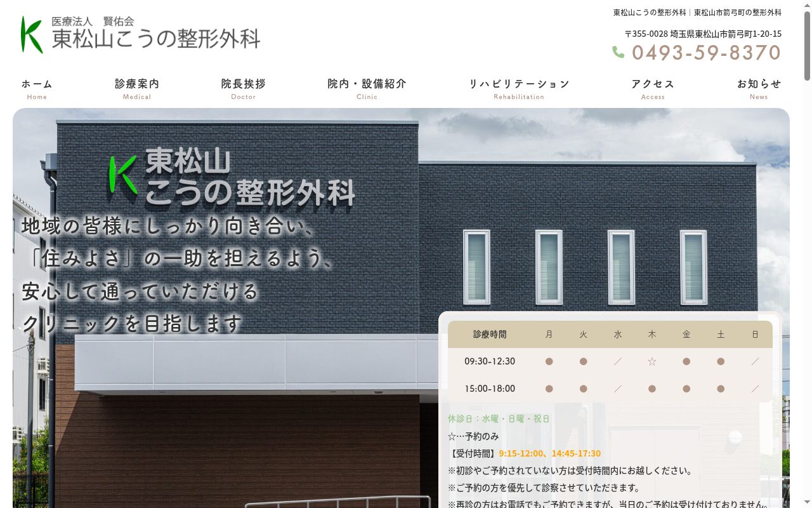Viewport: 812px width, 508px height.
Task: Click the 土 column header
Action: (721, 334)
